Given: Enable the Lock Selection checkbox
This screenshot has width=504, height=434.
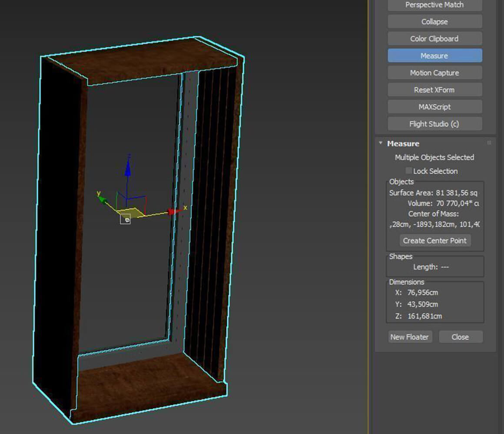Looking at the screenshot, I should 408,171.
